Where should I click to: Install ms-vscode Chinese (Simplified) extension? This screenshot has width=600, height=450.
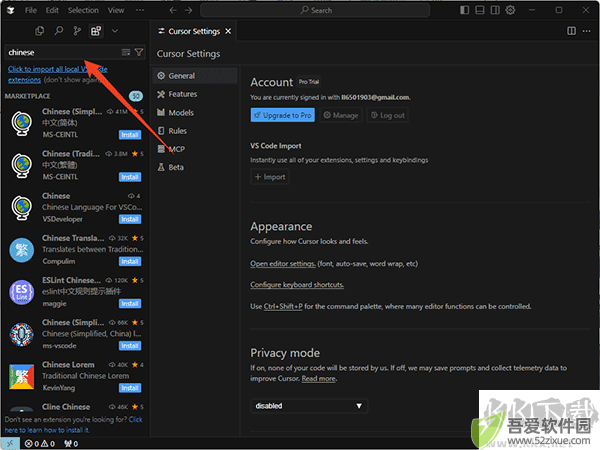[130, 346]
